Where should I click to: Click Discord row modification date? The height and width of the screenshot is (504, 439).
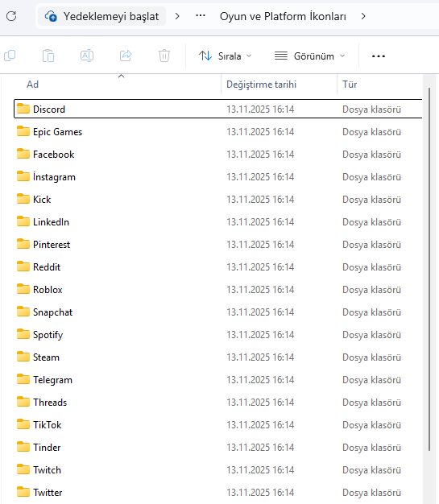point(260,109)
